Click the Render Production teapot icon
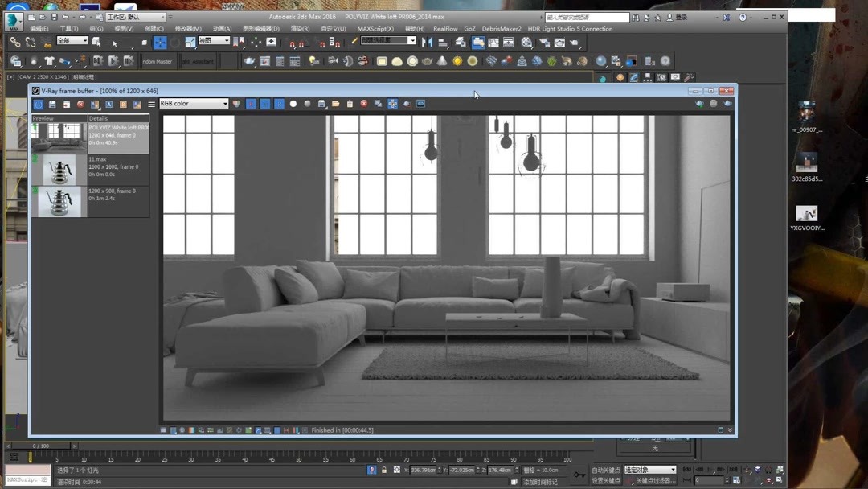Screen dimensions: 868x489 tap(559, 42)
